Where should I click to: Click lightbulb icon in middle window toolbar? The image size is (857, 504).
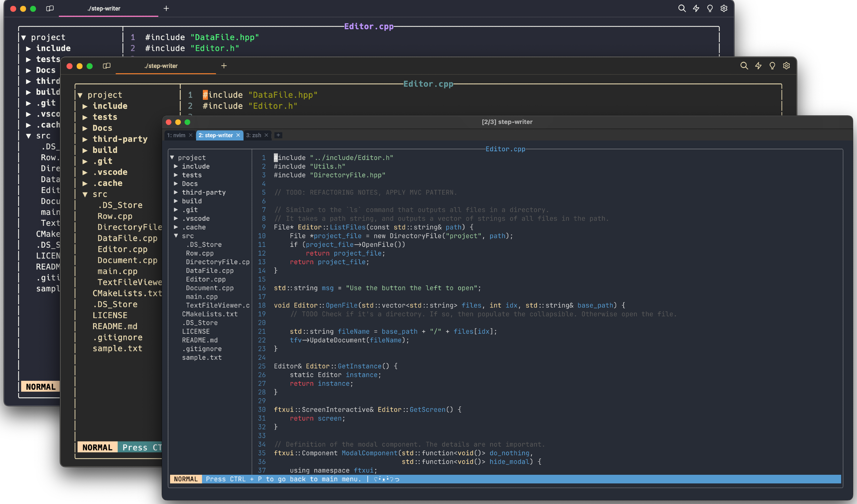tap(772, 66)
